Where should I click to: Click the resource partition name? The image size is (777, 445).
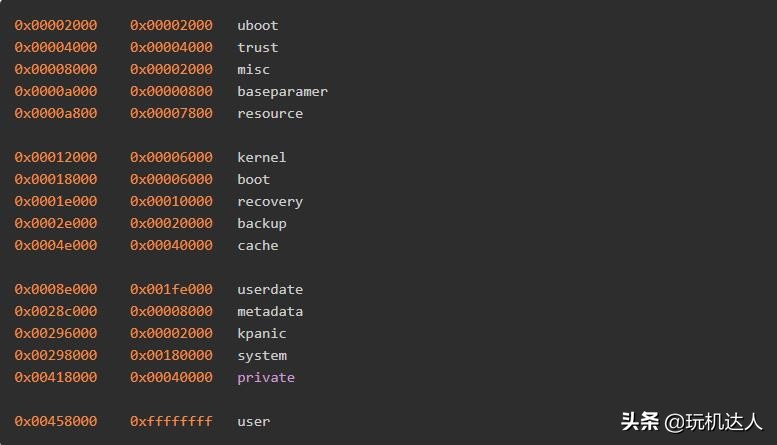click(x=270, y=113)
